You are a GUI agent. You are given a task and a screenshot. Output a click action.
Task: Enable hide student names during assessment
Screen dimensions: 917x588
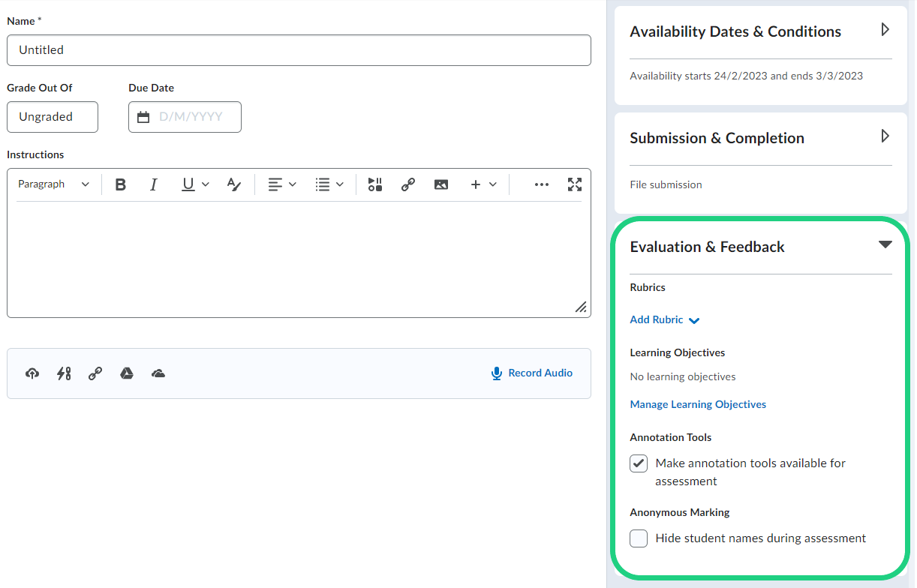coord(639,538)
